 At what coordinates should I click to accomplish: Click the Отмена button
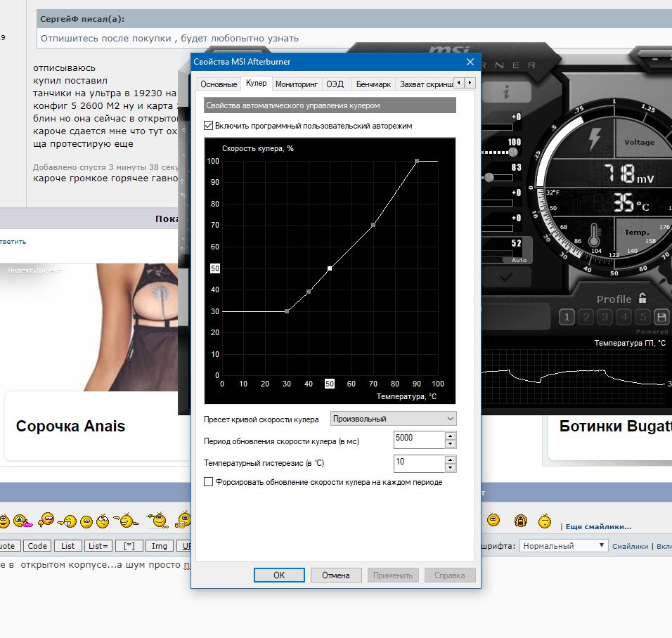336,575
